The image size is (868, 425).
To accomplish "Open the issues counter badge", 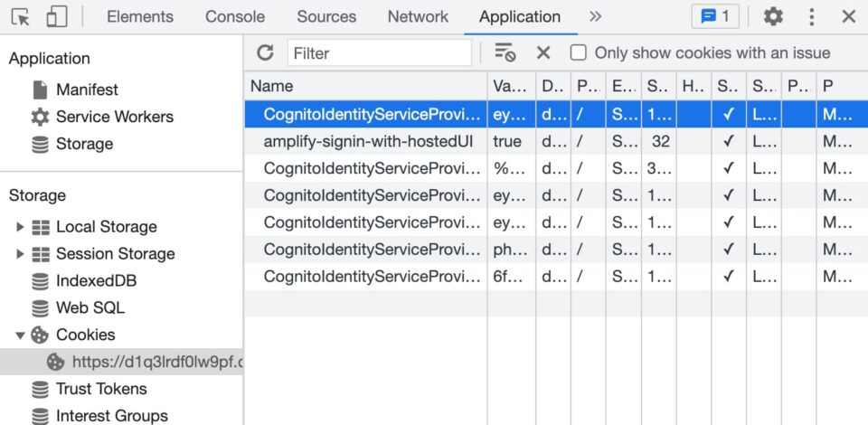I will pyautogui.click(x=715, y=17).
